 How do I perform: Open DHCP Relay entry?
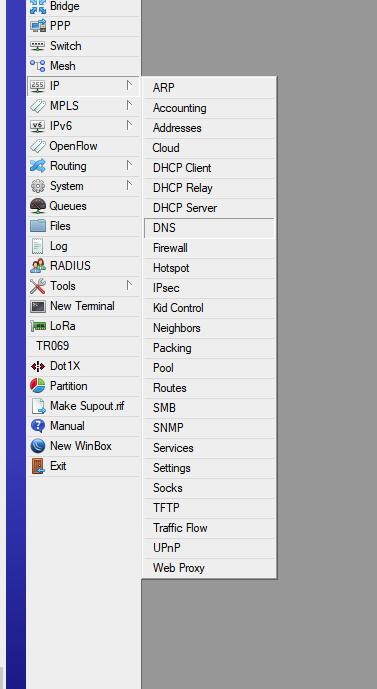click(x=209, y=188)
